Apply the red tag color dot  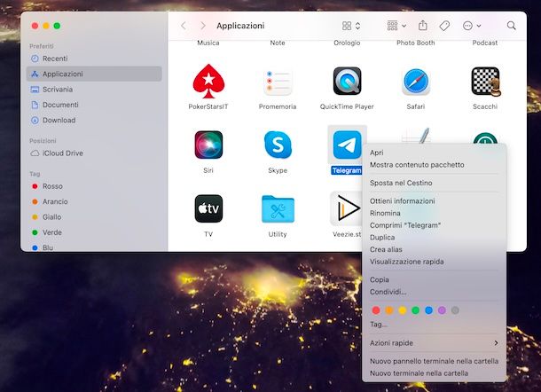pyautogui.click(x=376, y=310)
